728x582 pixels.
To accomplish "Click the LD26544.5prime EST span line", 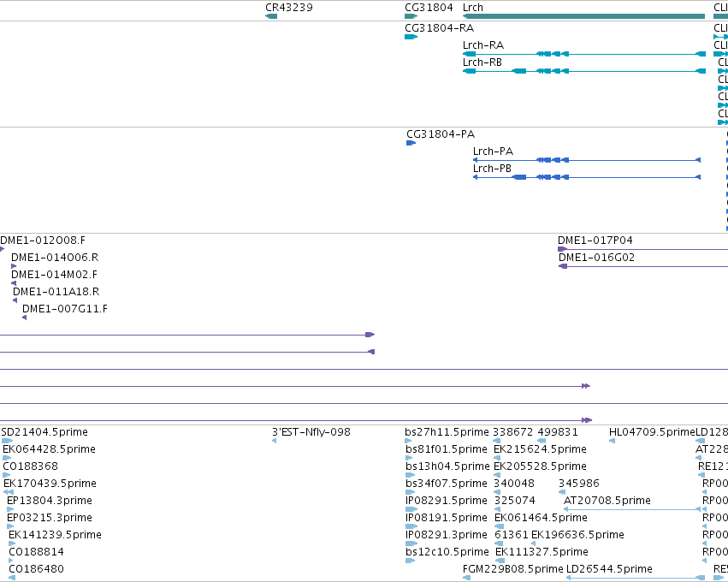I will click(x=636, y=578).
